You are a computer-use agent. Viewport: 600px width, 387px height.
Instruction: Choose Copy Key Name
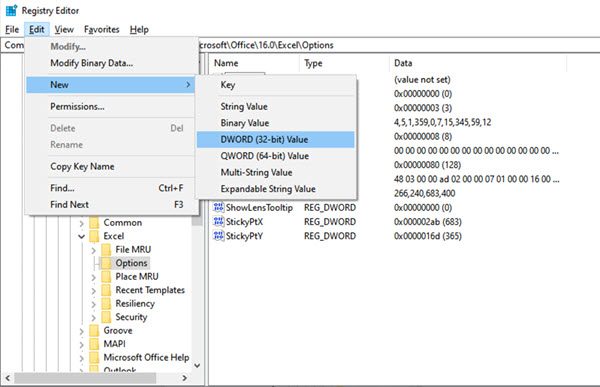[x=111, y=167]
